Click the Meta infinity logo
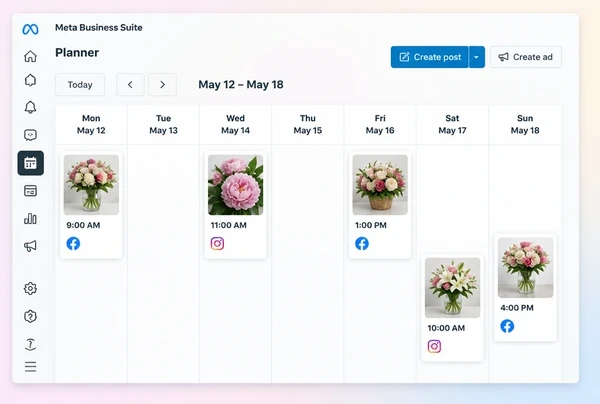The width and height of the screenshot is (600, 404). (x=30, y=29)
